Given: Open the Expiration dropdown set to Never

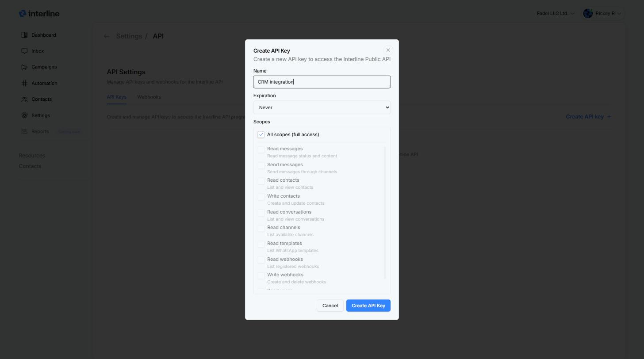Looking at the screenshot, I should (322, 107).
